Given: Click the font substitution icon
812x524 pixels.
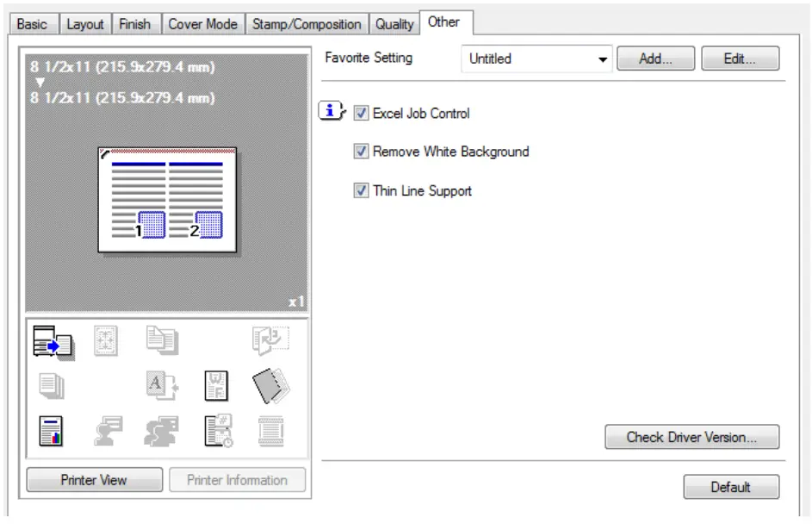Looking at the screenshot, I should pyautogui.click(x=159, y=386).
